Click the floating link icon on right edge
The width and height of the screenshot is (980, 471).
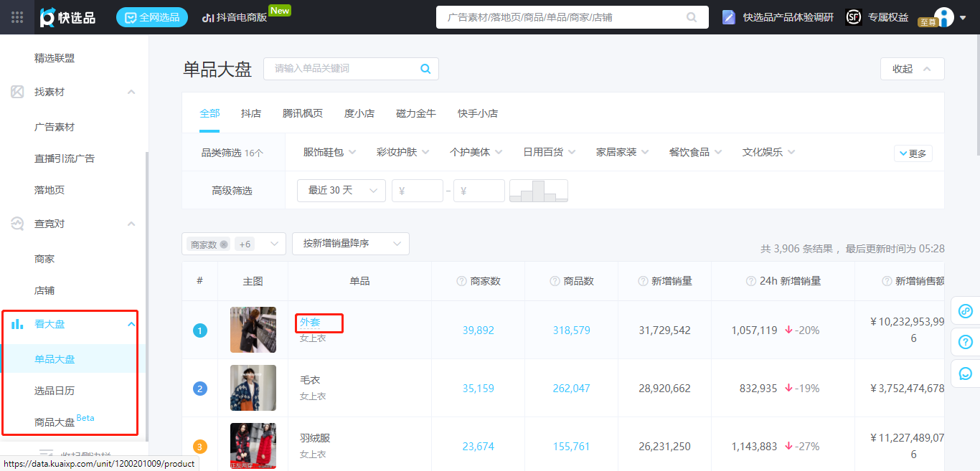point(966,311)
